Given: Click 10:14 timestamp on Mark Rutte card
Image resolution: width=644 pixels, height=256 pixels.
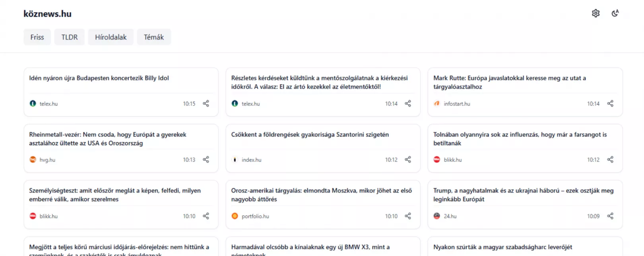Looking at the screenshot, I should click(x=594, y=104).
